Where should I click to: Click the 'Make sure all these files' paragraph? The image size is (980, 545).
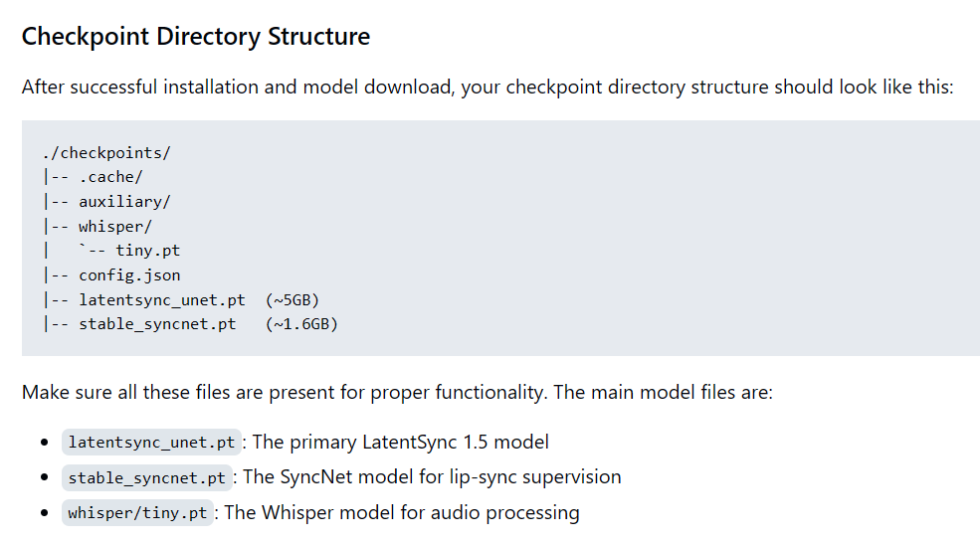398,392
